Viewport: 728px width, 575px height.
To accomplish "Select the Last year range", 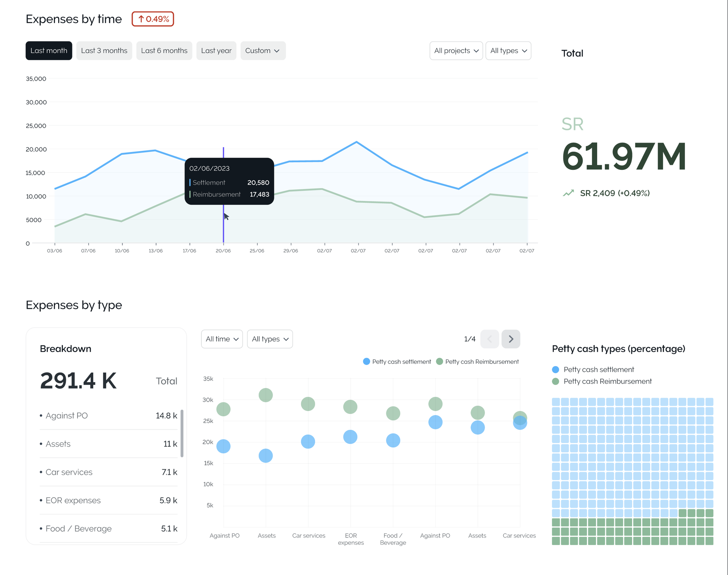I will 216,51.
